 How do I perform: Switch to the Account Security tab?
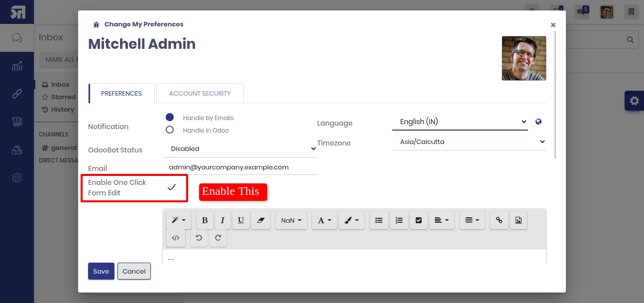[x=200, y=93]
